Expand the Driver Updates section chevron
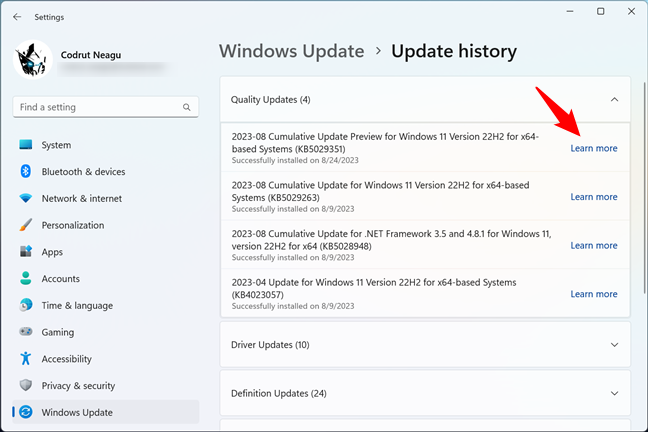The image size is (648, 432). (x=615, y=345)
